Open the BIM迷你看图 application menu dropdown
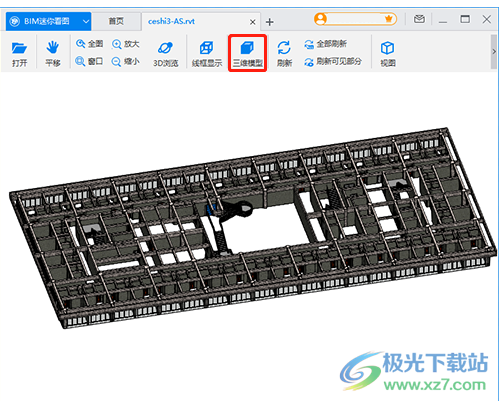 click(86, 22)
